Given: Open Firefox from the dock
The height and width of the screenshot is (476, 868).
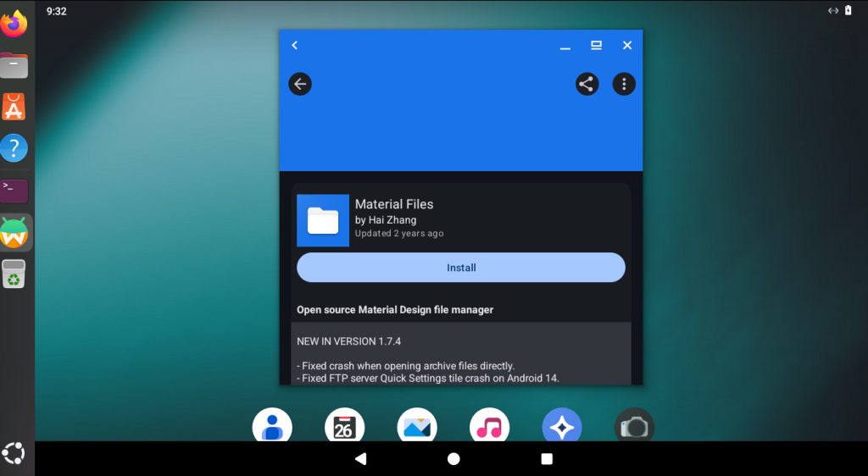Looking at the screenshot, I should coord(14,24).
